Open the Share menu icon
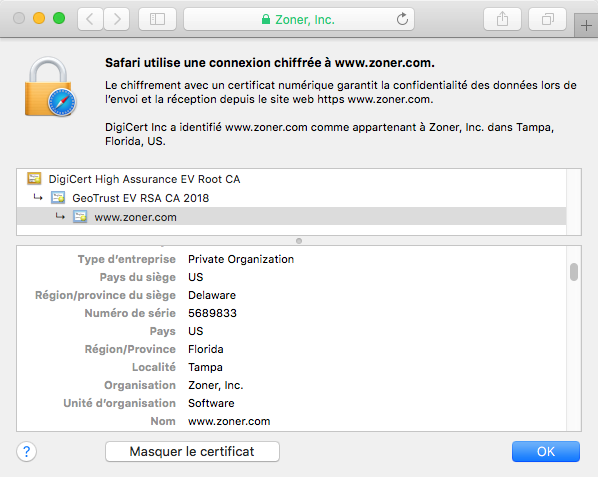The height and width of the screenshot is (477, 598). [502, 19]
